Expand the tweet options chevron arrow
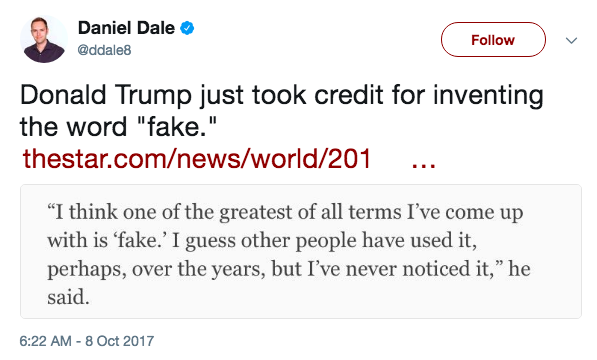This screenshot has height=360, width=597. point(571,40)
